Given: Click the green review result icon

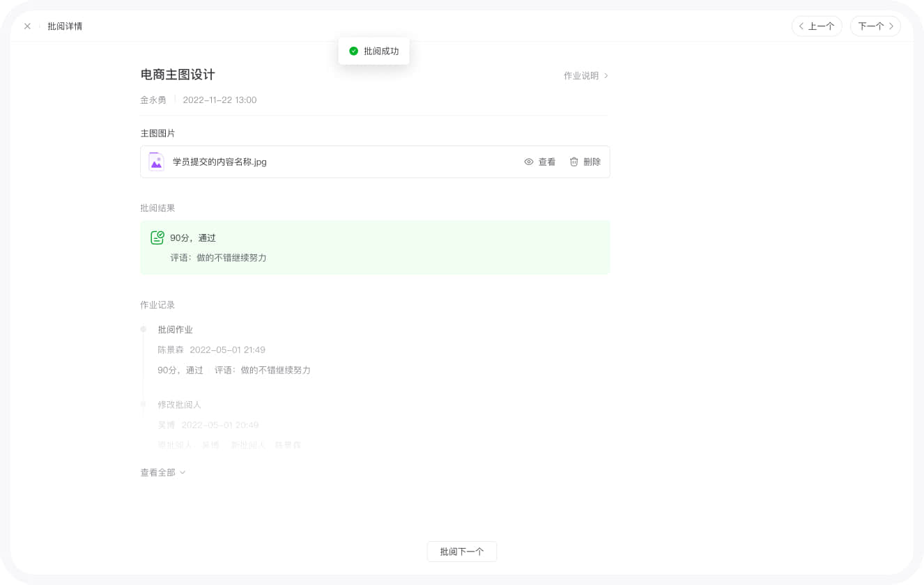Looking at the screenshot, I should click(x=157, y=237).
